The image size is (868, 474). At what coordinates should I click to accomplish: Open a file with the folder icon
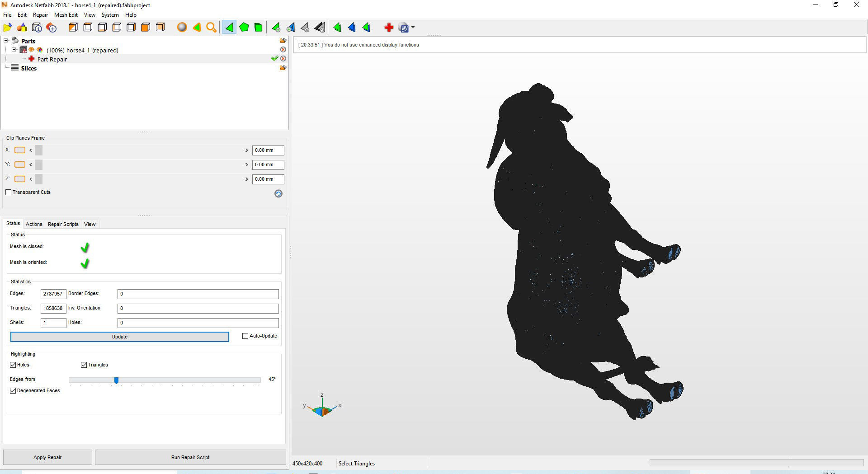pyautogui.click(x=8, y=28)
